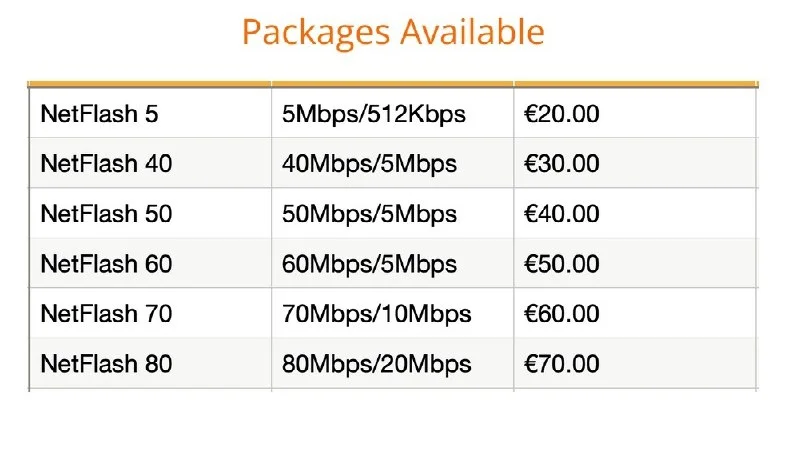
Task: Click the 5Mbps/512Kbps speed cell
Action: tap(374, 114)
